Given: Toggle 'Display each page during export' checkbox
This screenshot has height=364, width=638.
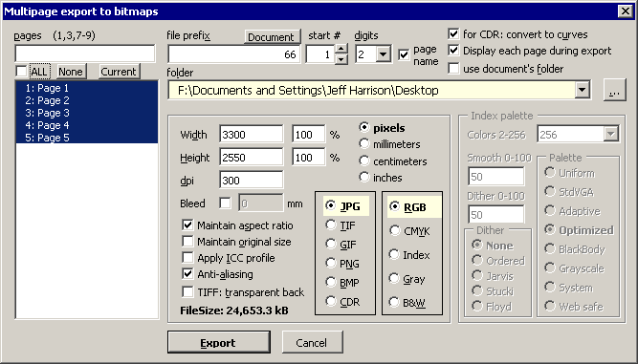Looking at the screenshot, I should (453, 51).
